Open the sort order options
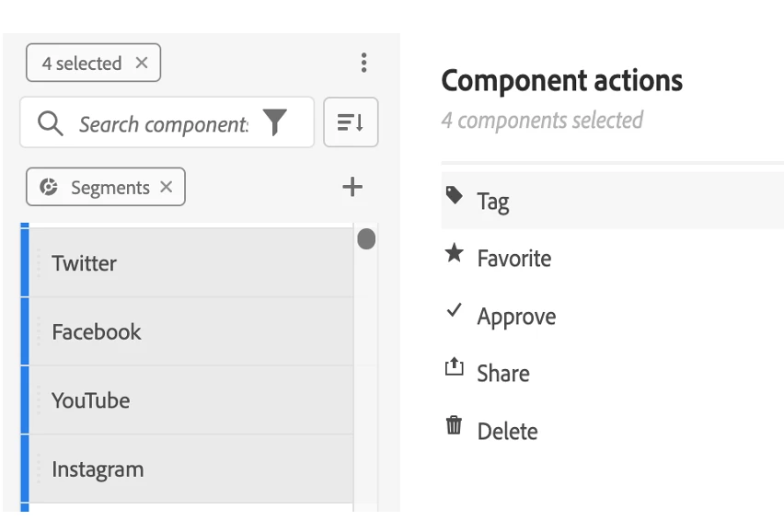Image resolution: width=784 pixels, height=532 pixels. pyautogui.click(x=351, y=122)
